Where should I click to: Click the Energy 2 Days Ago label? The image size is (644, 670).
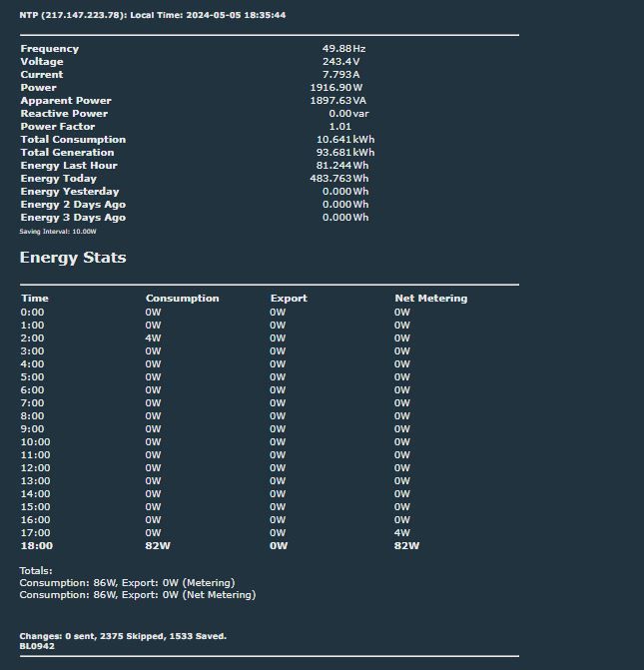tap(73, 205)
